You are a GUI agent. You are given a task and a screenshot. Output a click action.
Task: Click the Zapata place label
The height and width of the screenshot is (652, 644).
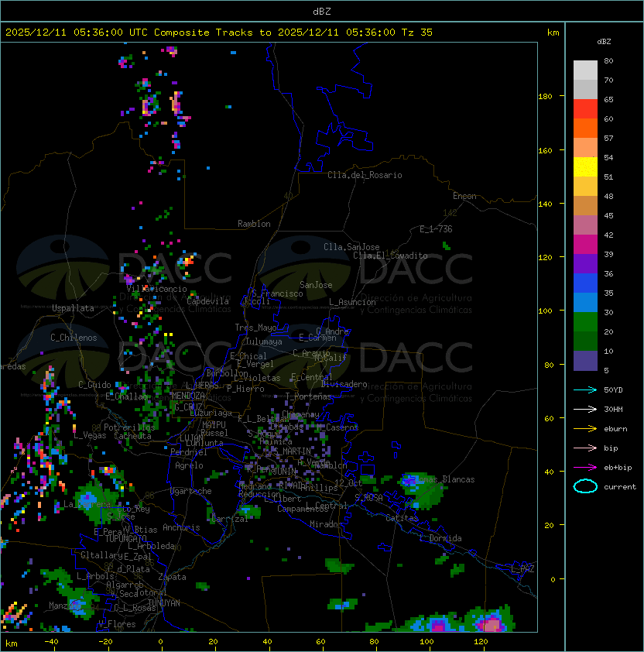[172, 577]
